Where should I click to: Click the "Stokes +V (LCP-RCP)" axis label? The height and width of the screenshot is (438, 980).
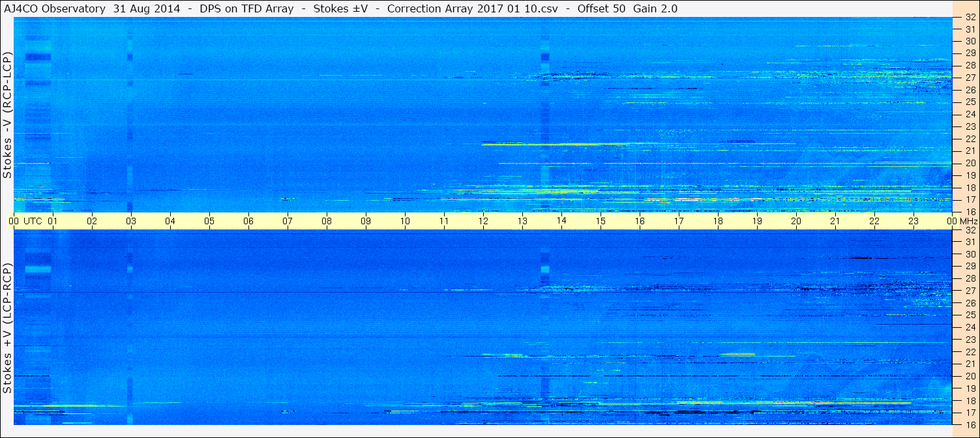(x=7, y=330)
